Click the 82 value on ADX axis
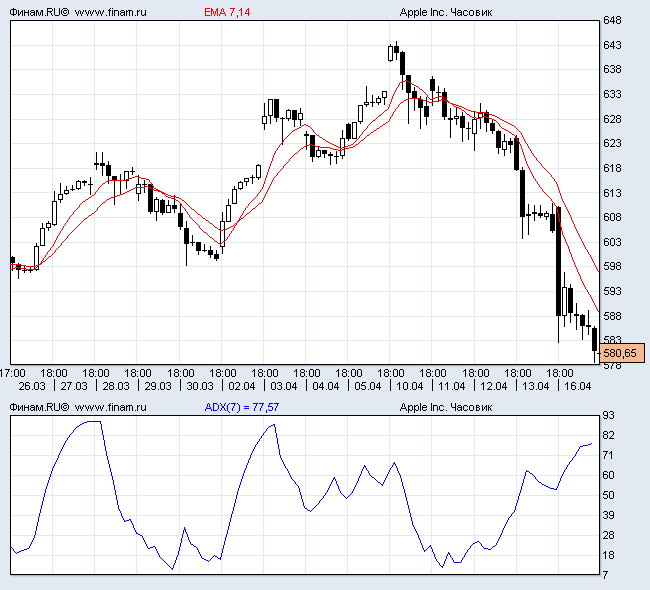This screenshot has width=650, height=590. (x=609, y=435)
